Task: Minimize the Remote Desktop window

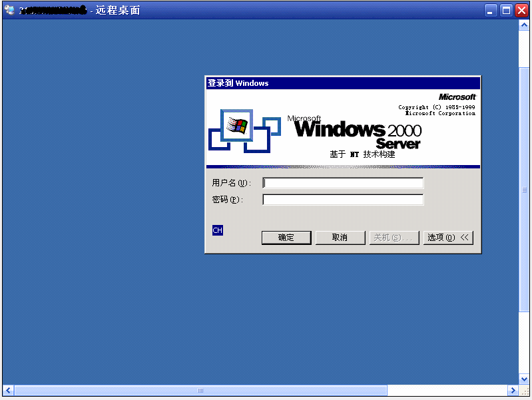Action: point(490,11)
